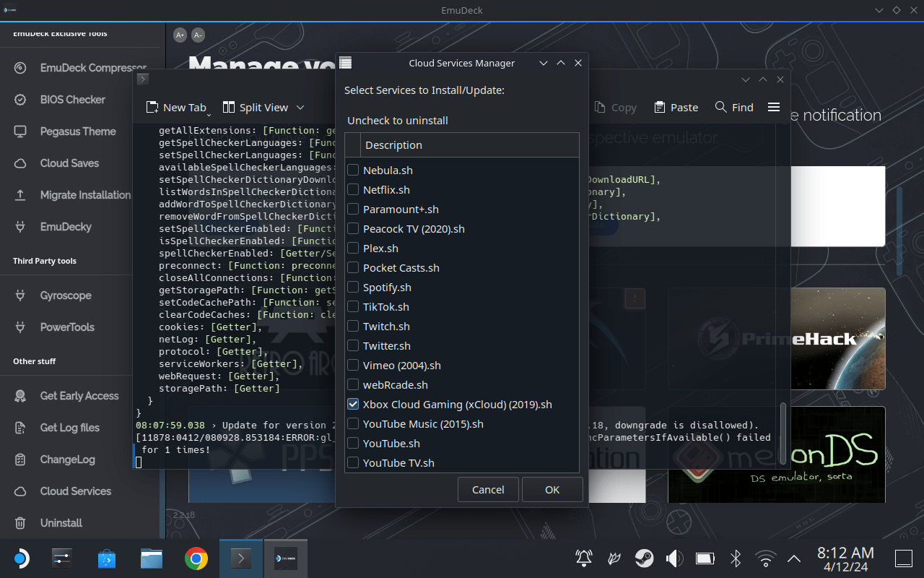Open a New Tab in terminal
This screenshot has height=578, width=924.
[x=176, y=107]
